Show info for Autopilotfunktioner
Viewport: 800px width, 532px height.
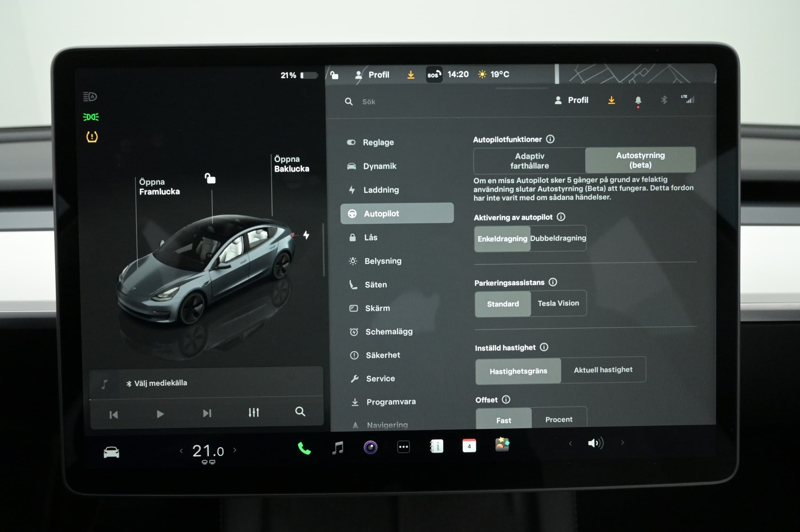coord(550,139)
